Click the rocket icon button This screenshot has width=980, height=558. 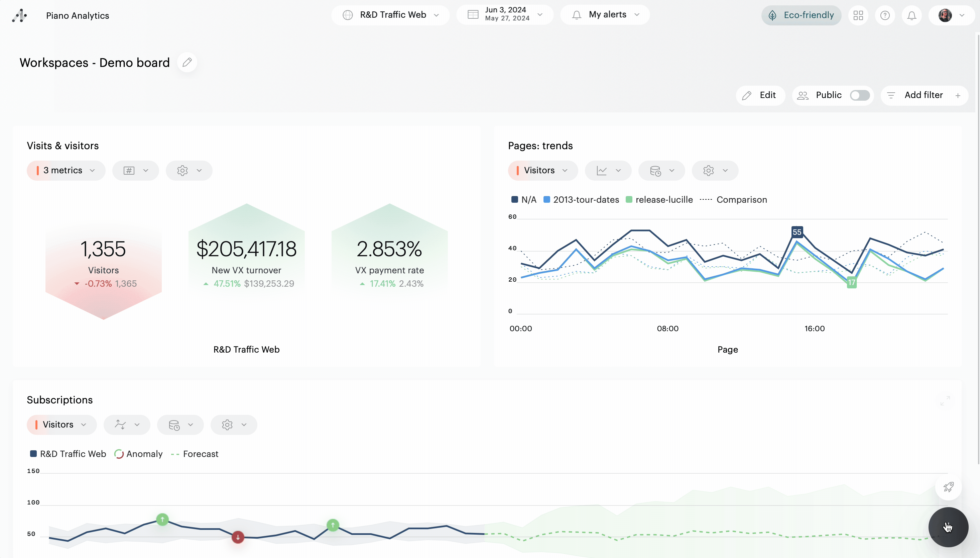(x=948, y=487)
